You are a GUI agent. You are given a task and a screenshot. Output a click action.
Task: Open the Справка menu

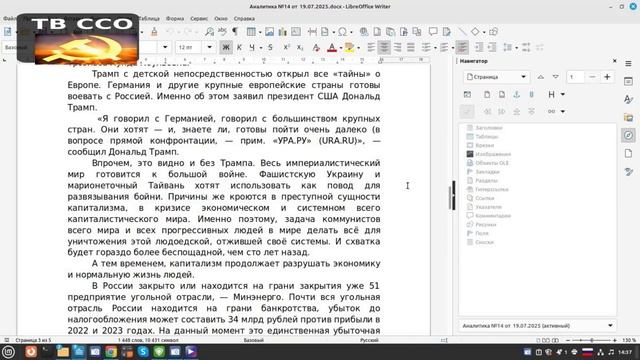pyautogui.click(x=244, y=18)
